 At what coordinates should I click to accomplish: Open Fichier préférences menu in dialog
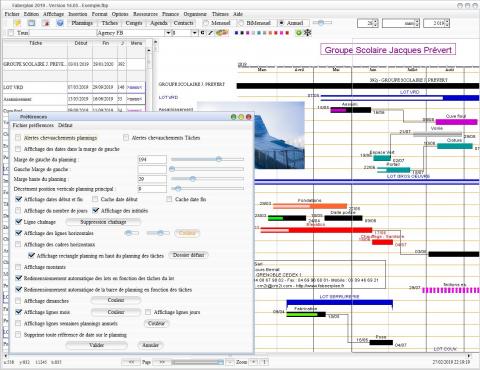[33, 125]
